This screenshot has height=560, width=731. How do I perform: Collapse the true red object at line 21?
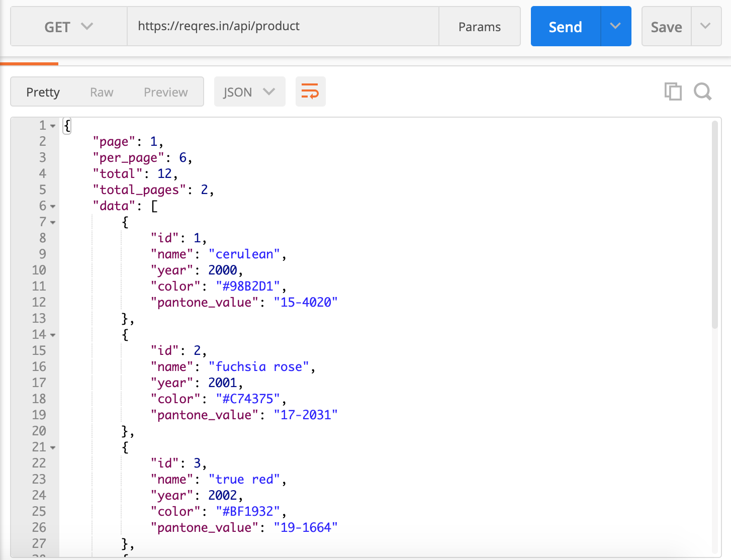pos(53,447)
